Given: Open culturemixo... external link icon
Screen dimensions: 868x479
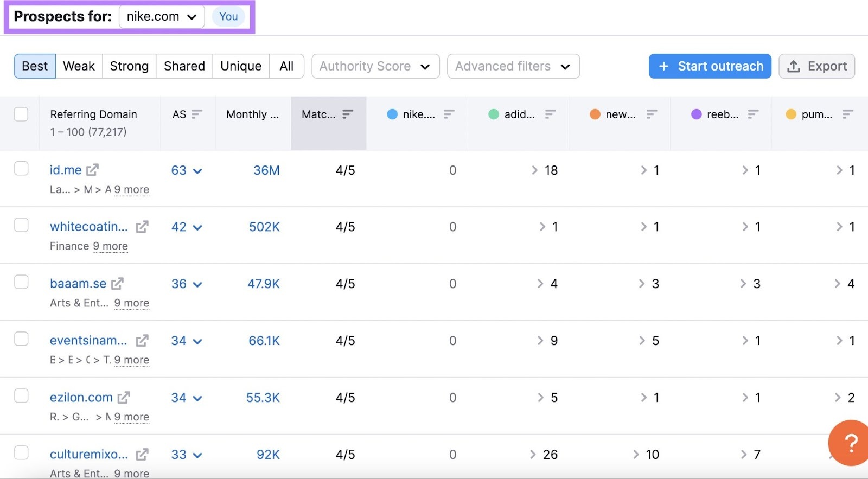Looking at the screenshot, I should [142, 455].
